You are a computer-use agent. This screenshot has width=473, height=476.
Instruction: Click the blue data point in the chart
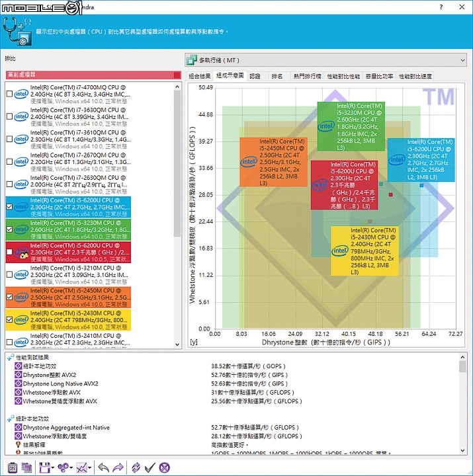pyautogui.click(x=421, y=186)
